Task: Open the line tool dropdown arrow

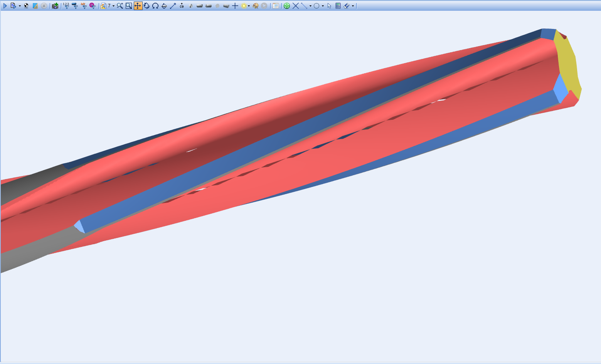Action: [x=310, y=6]
